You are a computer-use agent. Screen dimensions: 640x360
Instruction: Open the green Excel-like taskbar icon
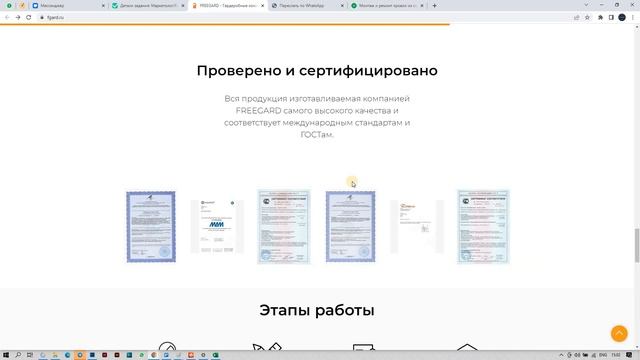(216, 355)
